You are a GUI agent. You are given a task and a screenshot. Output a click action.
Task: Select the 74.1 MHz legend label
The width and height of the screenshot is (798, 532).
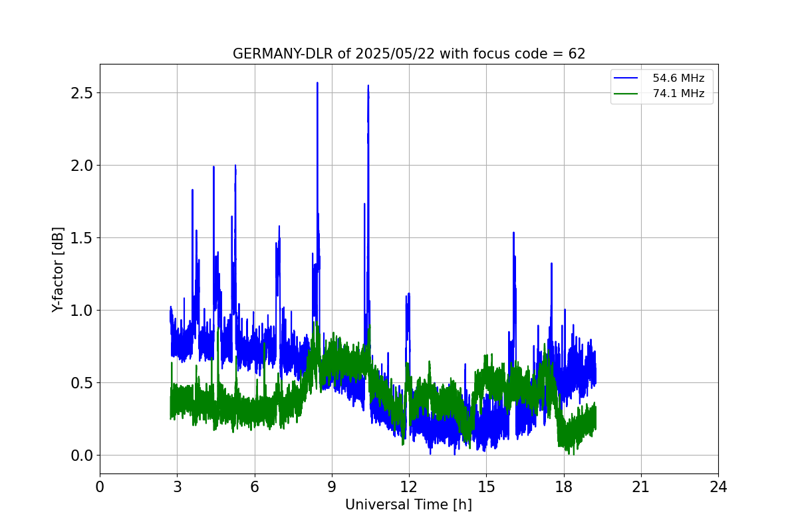coord(678,94)
